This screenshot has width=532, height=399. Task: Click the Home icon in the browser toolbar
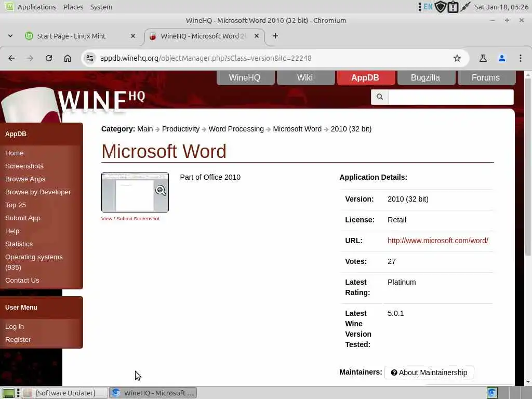coord(68,58)
